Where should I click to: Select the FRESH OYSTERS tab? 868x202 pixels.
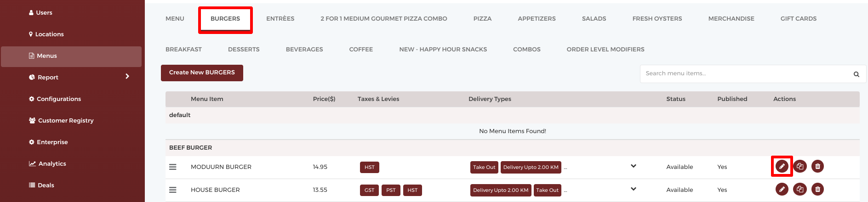pyautogui.click(x=657, y=19)
